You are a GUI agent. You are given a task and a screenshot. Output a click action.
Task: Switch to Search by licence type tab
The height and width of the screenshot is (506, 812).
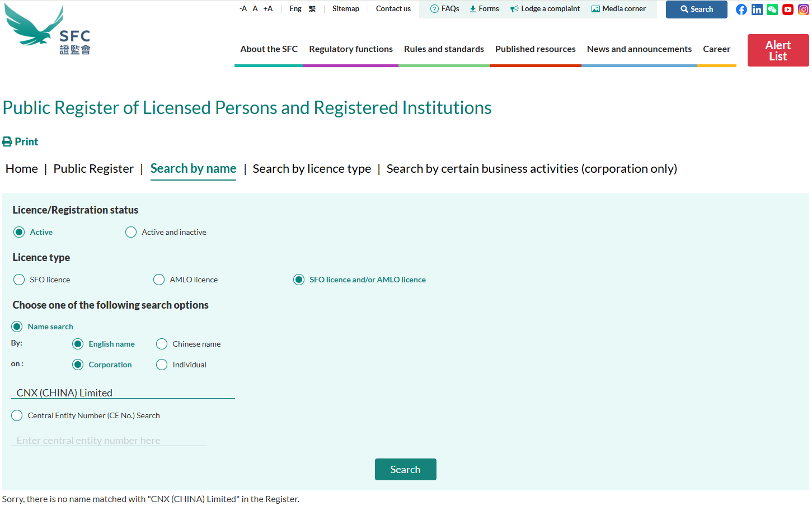tap(312, 169)
